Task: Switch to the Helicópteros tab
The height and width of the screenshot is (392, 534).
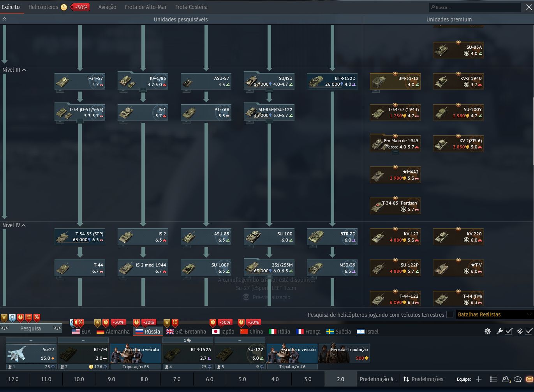Action: coord(43,7)
